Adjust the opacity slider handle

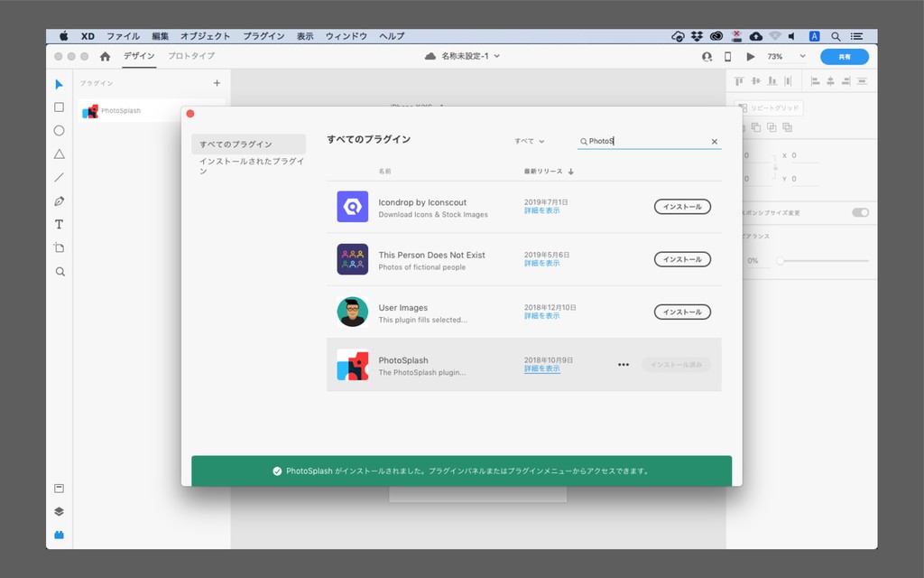[x=781, y=261]
